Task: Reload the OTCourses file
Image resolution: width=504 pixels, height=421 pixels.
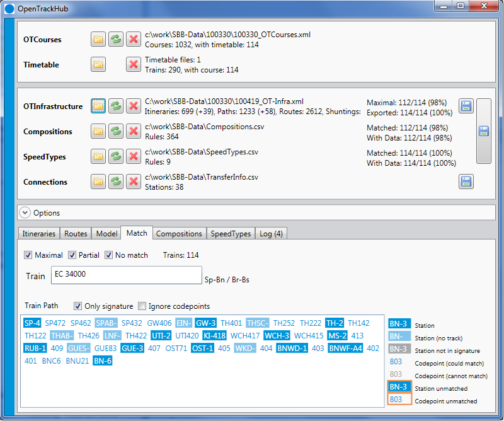Action: (x=116, y=40)
